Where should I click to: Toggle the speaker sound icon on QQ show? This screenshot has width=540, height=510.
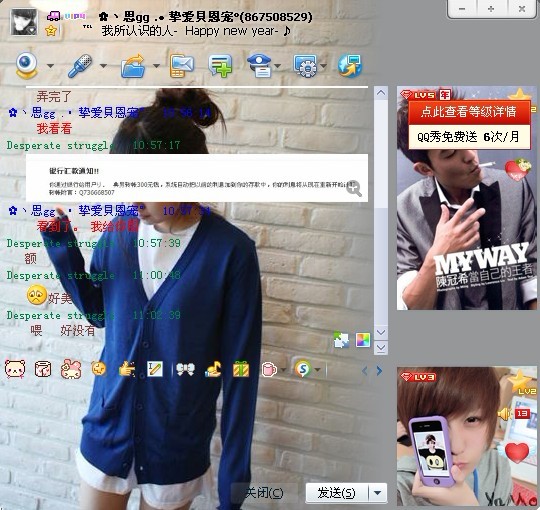point(504,414)
